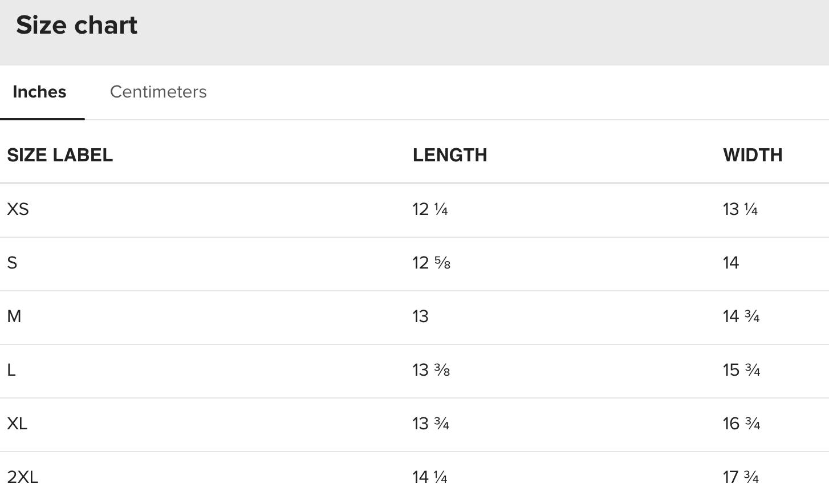Click the S width value 14
This screenshot has height=504, width=829.
pyautogui.click(x=730, y=263)
